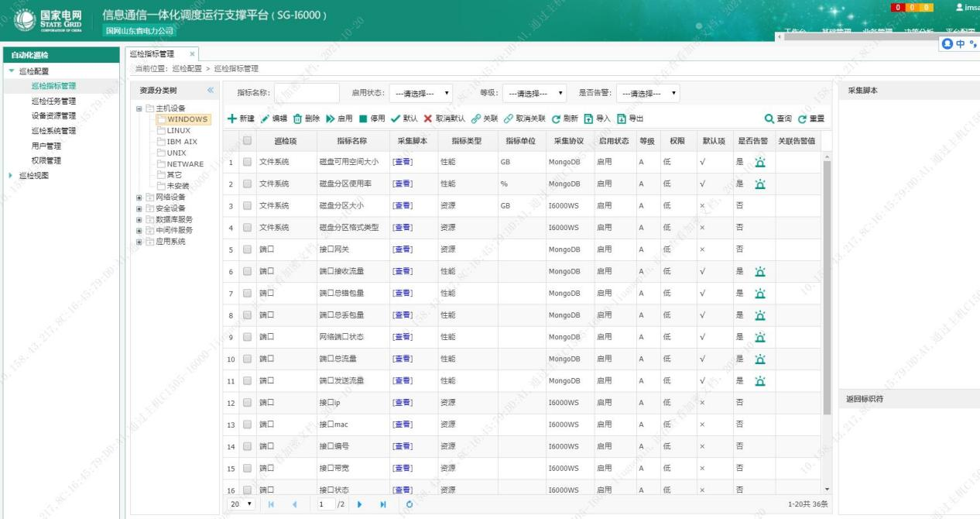
Task: Click 查看 link for 接口带宽 row
Action: tap(403, 469)
